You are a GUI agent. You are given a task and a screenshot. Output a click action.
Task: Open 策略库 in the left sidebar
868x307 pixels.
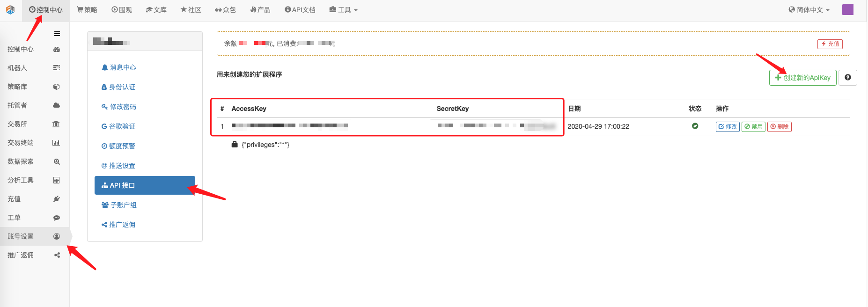coord(17,87)
